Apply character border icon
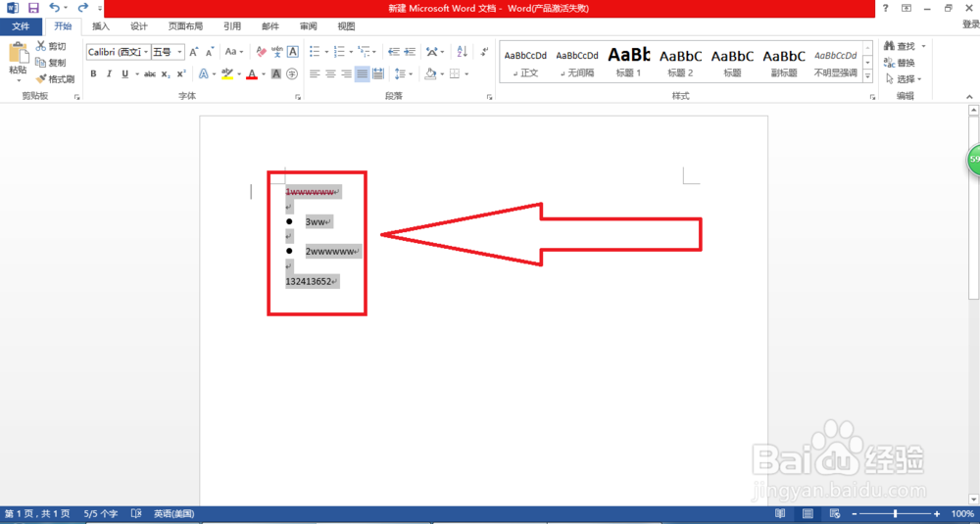Viewport: 980px width, 524px height. click(x=292, y=52)
